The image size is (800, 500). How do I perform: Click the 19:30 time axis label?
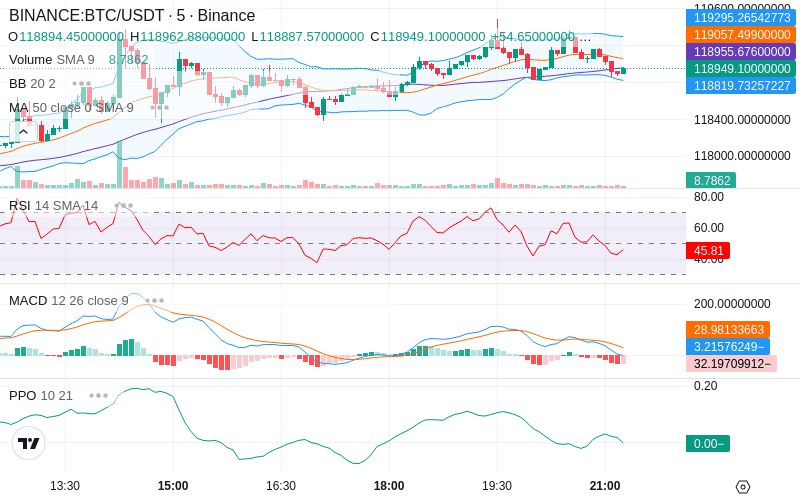click(x=496, y=486)
